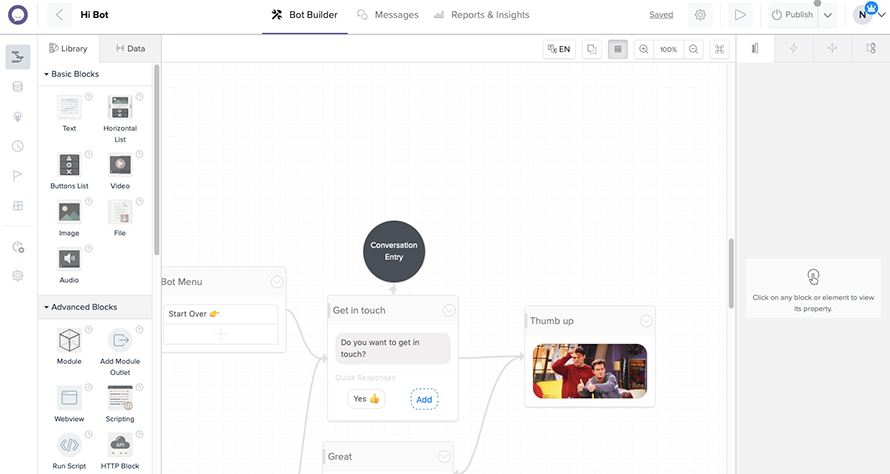Pick the Buttons List block
Viewport: 890px width, 474px height.
click(69, 170)
